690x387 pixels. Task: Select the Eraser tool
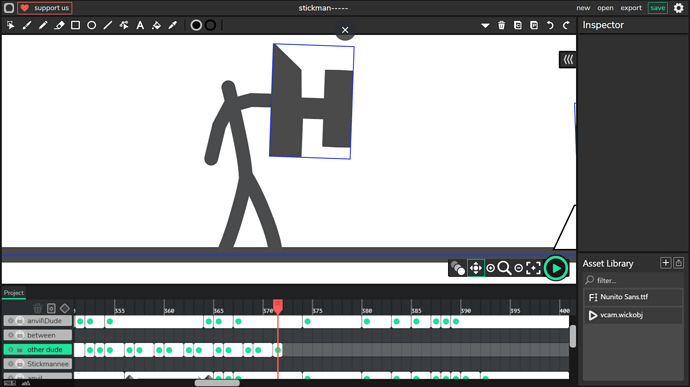pyautogui.click(x=59, y=25)
